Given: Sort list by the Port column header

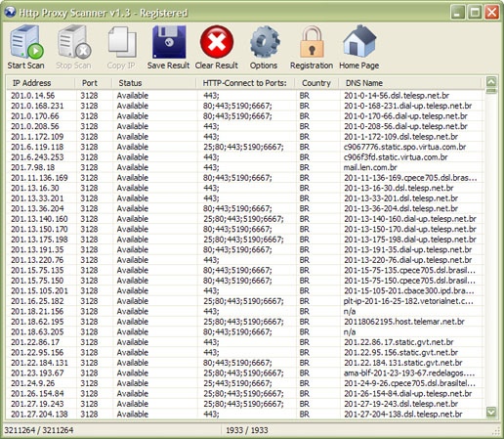Looking at the screenshot, I should (x=94, y=83).
